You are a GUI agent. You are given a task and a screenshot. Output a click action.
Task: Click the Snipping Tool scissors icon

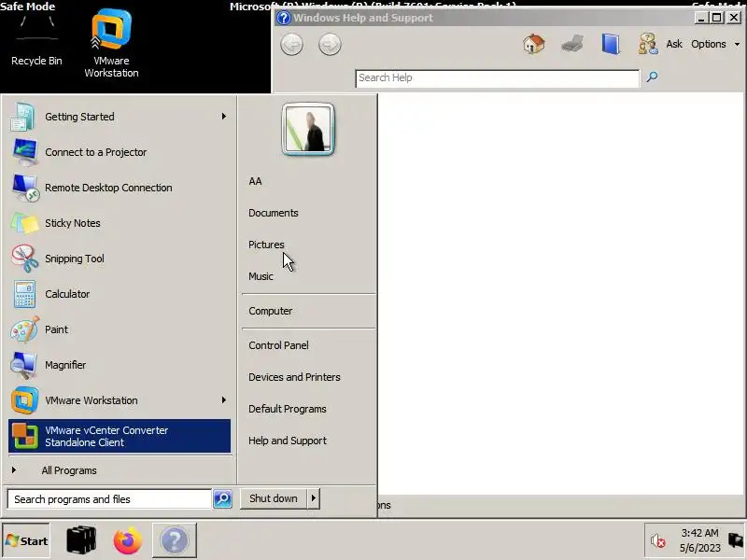click(24, 259)
